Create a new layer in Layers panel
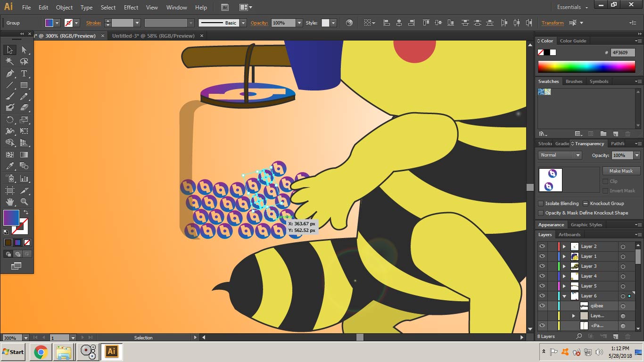644x362 pixels. (615, 336)
